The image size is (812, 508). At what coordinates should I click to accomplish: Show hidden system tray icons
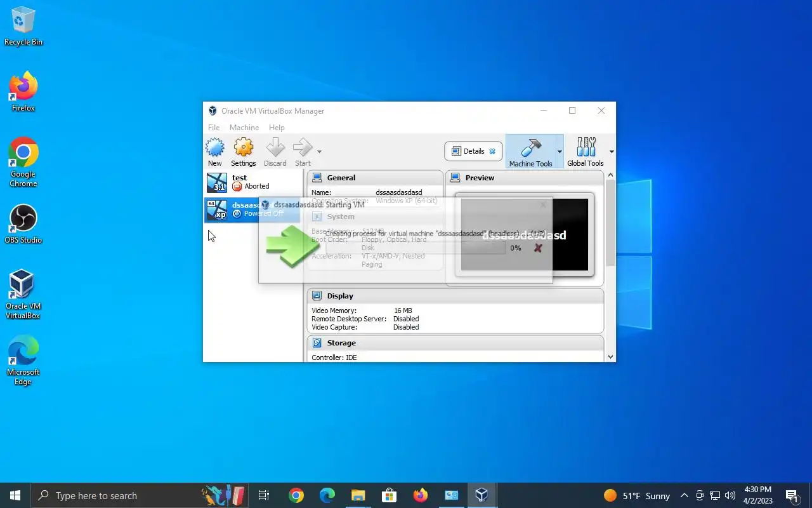[x=684, y=495]
